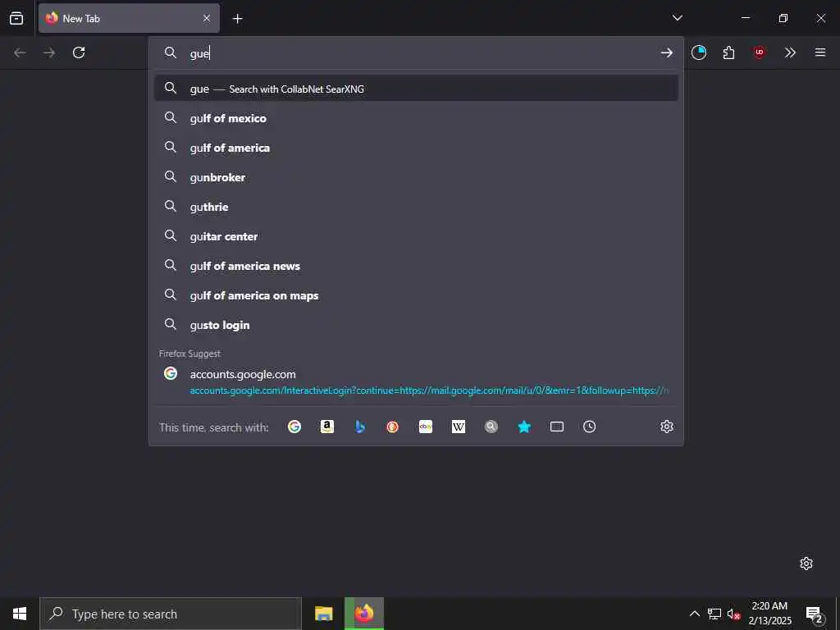
Task: Choose the 'guitar center' suggestion
Action: 416,236
